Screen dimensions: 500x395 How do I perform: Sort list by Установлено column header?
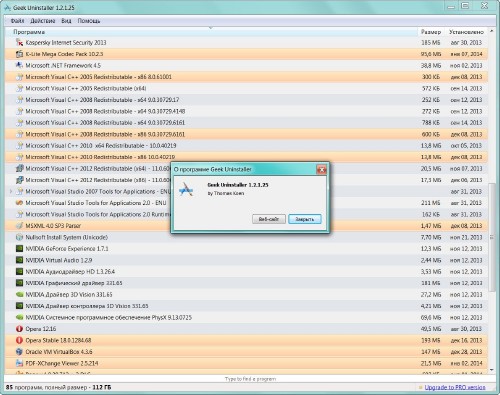coord(466,32)
